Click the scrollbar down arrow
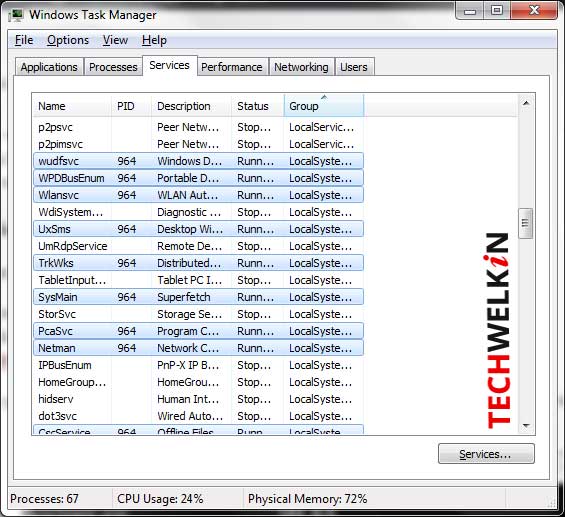 [x=526, y=425]
